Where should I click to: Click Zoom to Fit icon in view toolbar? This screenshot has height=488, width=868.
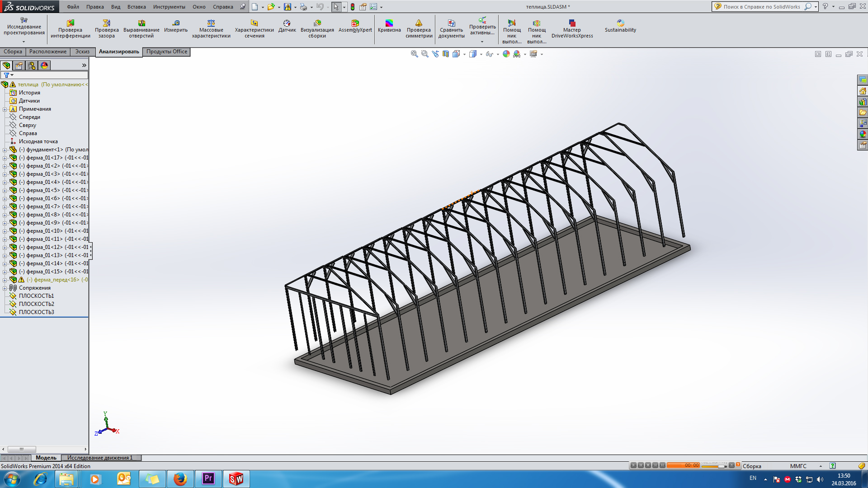[414, 54]
